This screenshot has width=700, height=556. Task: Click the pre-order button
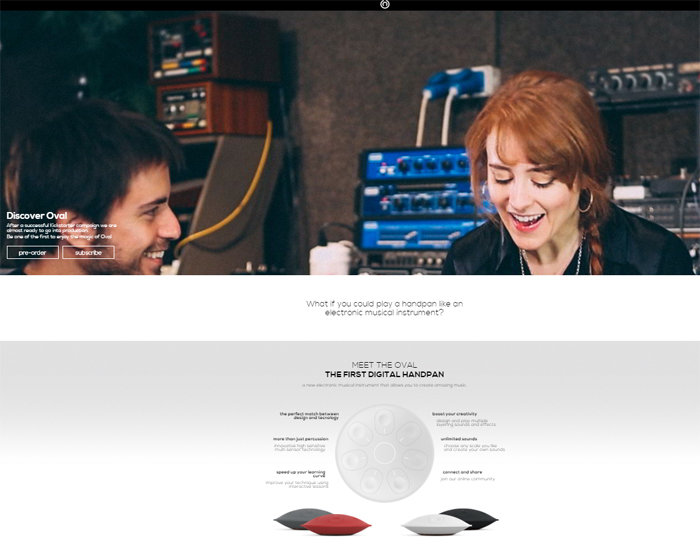pyautogui.click(x=33, y=253)
